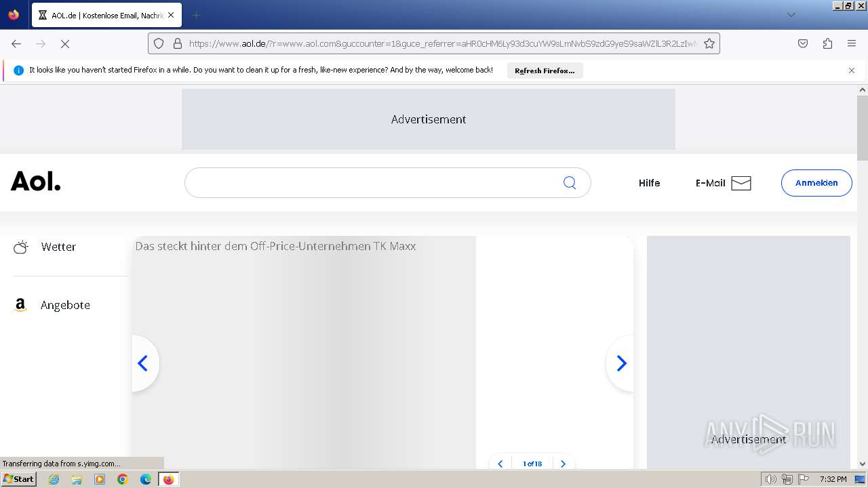The width and height of the screenshot is (868, 488).
Task: Click the page vertical scrollbar thumb
Action: pyautogui.click(x=863, y=128)
